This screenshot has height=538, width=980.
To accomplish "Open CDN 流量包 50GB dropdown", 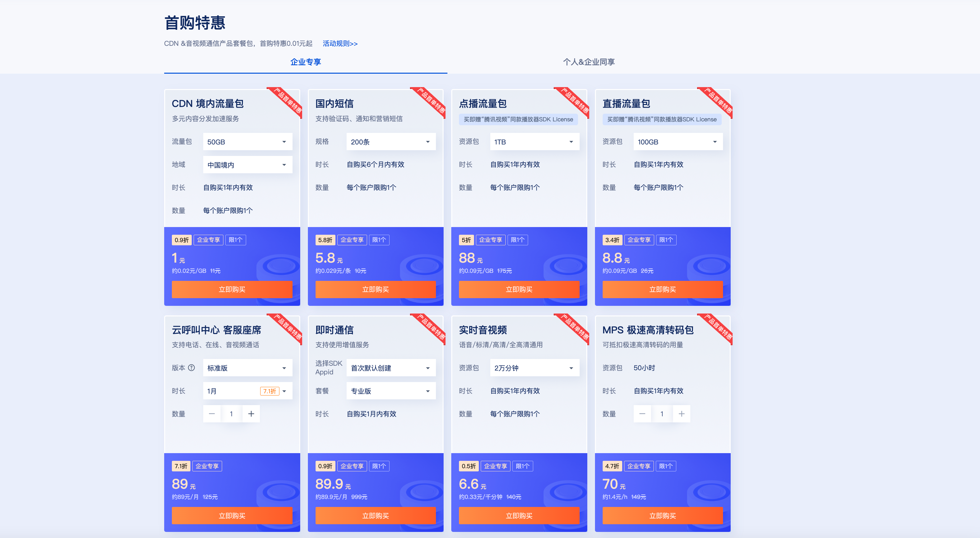I will tap(247, 142).
